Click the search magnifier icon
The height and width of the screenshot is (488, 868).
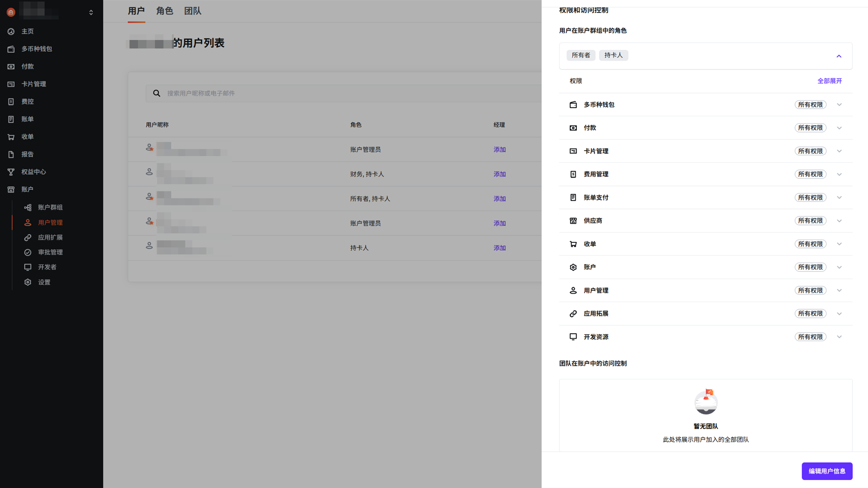tap(157, 94)
